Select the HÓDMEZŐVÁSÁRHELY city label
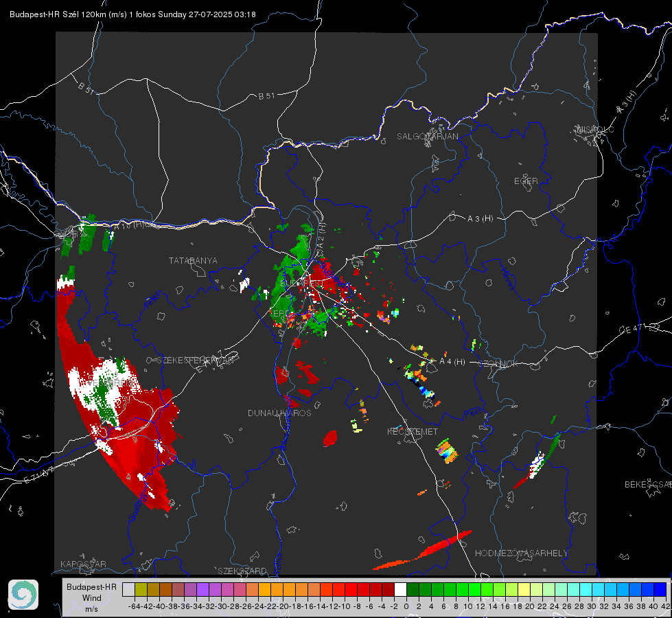The height and width of the screenshot is (618, 672). [x=521, y=553]
